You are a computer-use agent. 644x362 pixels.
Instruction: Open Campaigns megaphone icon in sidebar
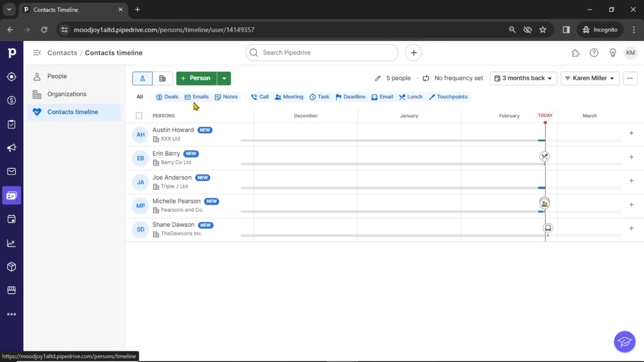[11, 148]
